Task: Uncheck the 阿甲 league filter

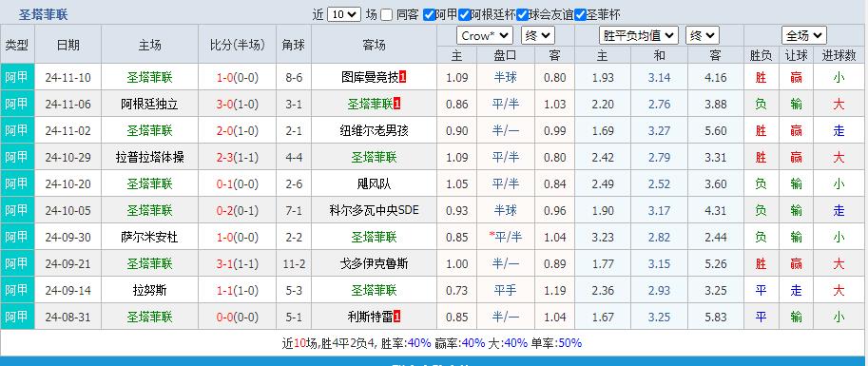Action: pos(429,15)
